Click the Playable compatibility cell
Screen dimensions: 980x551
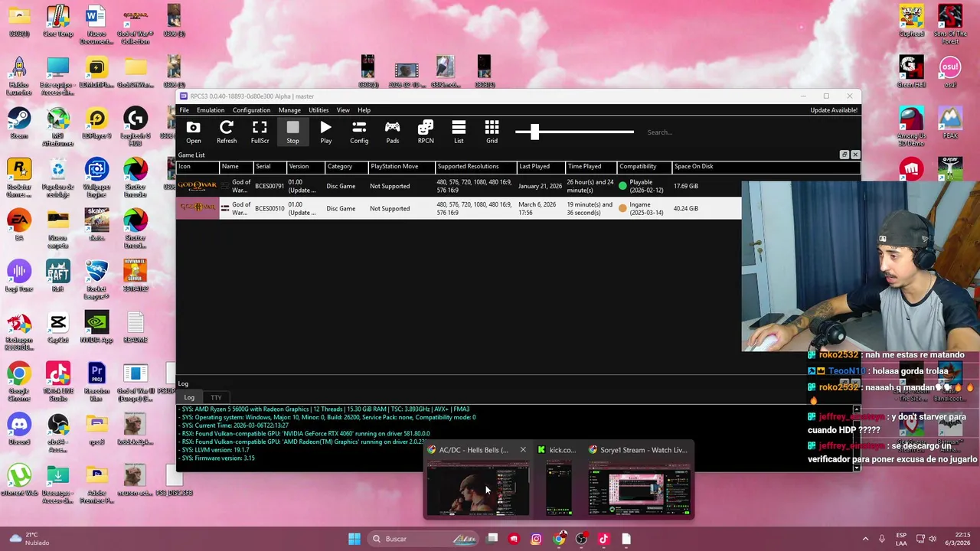click(x=645, y=186)
